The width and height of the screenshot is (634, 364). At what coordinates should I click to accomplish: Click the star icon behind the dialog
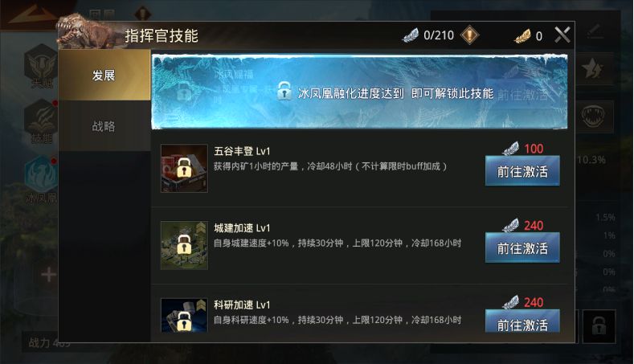pos(594,69)
